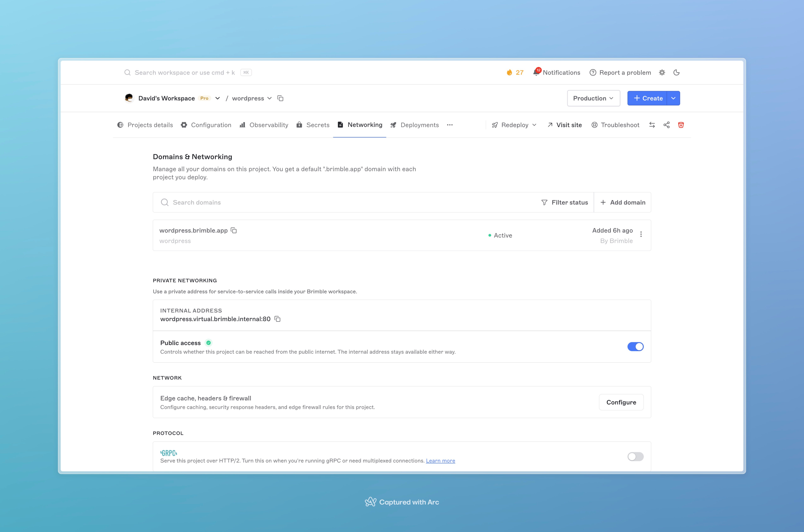This screenshot has width=804, height=532.
Task: Switch to the Configuration tab
Action: 206,125
